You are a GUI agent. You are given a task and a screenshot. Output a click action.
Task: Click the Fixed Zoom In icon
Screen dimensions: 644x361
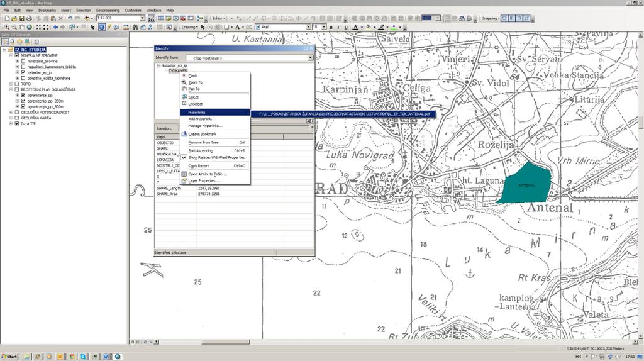tap(38, 27)
